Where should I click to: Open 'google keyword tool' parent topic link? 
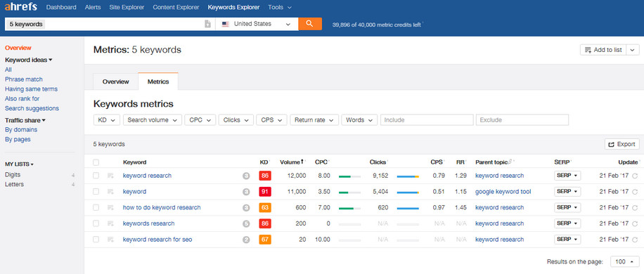click(503, 192)
